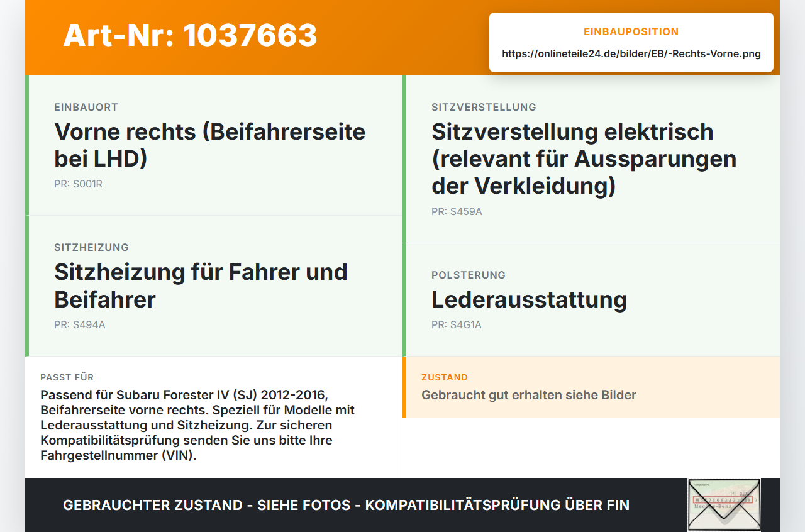Select the PR: S494A code
Screen dimensions: 805x532
coord(79,325)
